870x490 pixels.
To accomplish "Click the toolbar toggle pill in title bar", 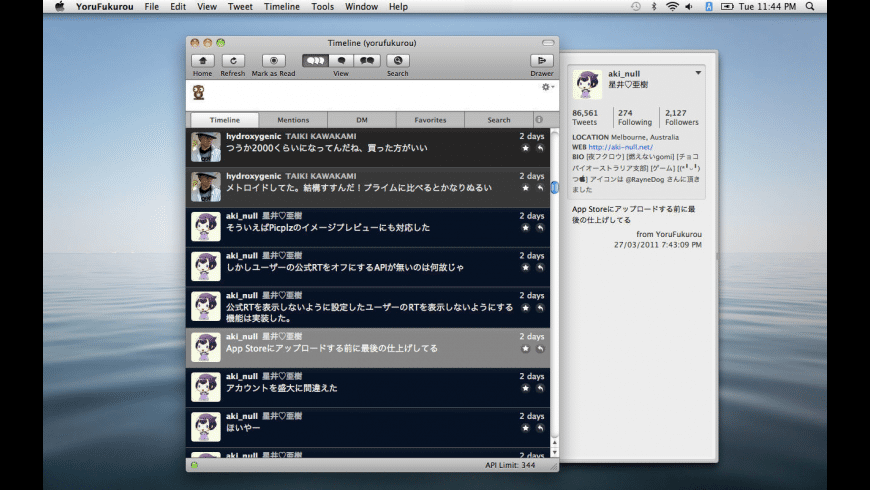I will [548, 43].
